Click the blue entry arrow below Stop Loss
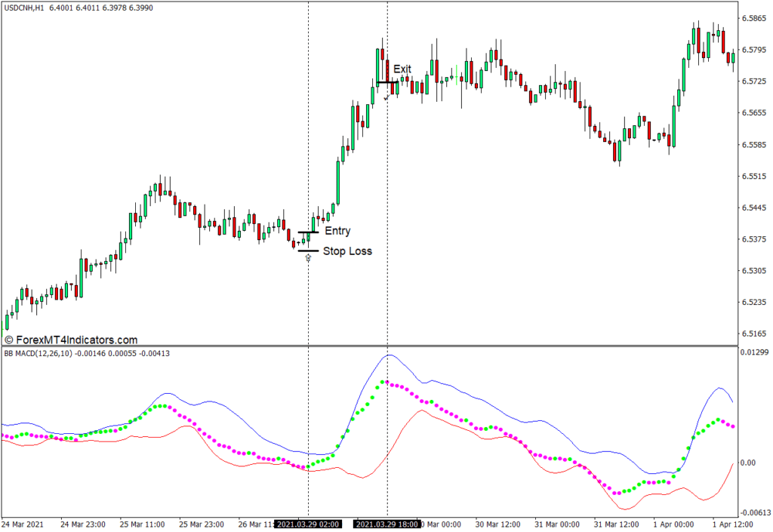The width and height of the screenshot is (773, 532). (308, 258)
